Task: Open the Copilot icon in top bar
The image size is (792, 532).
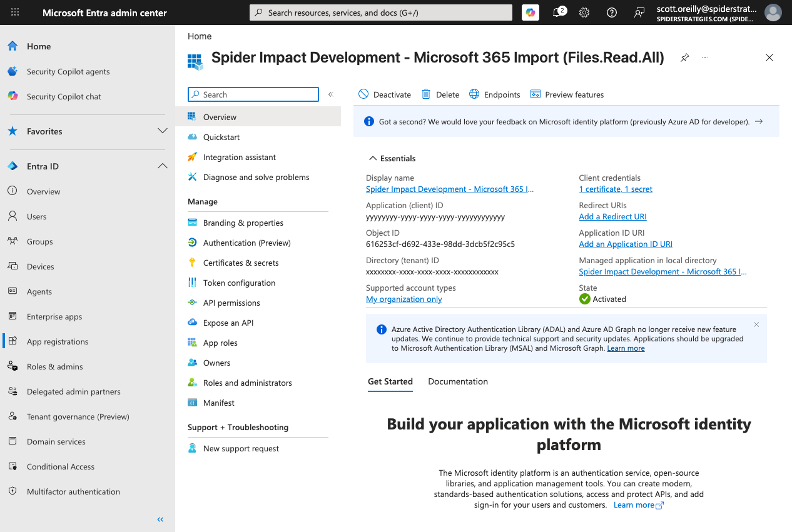Action: click(531, 13)
